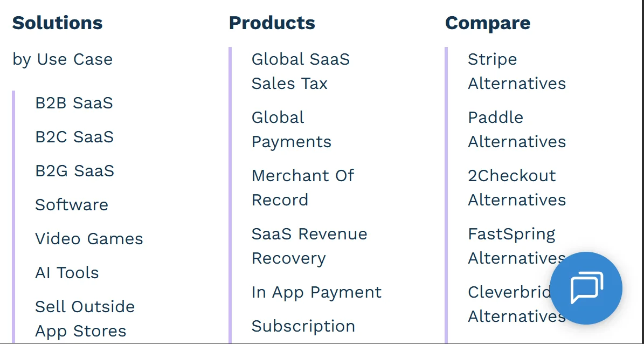Go to the B2C SaaS page
Screen dimensions: 644x344
click(74, 137)
